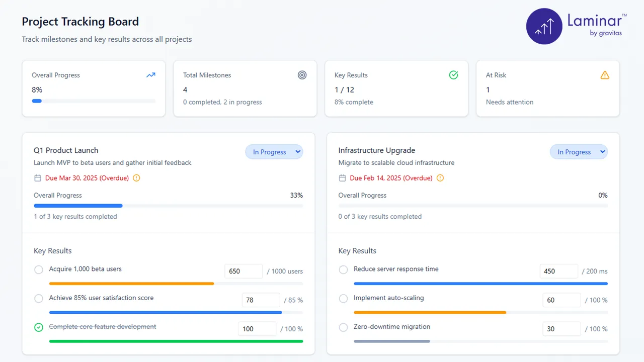The height and width of the screenshot is (362, 644).
Task: Click the calendar icon beside Q1 Product Launch due date
Action: click(38, 178)
